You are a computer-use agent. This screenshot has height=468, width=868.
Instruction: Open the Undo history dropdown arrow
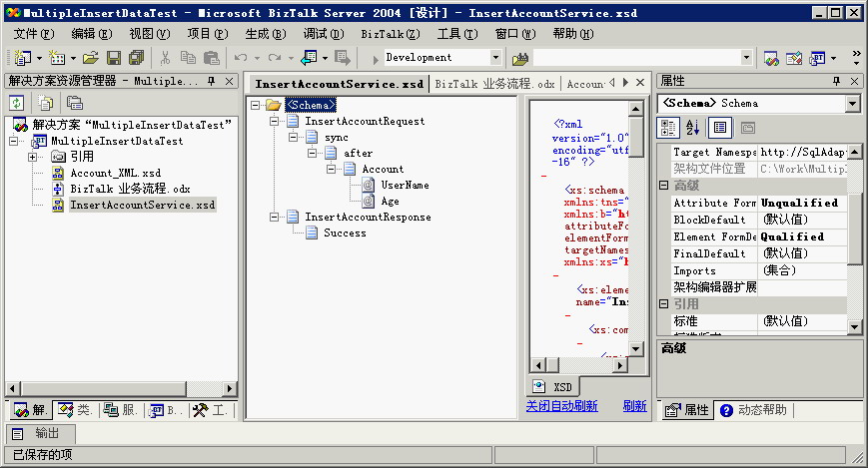[257, 58]
